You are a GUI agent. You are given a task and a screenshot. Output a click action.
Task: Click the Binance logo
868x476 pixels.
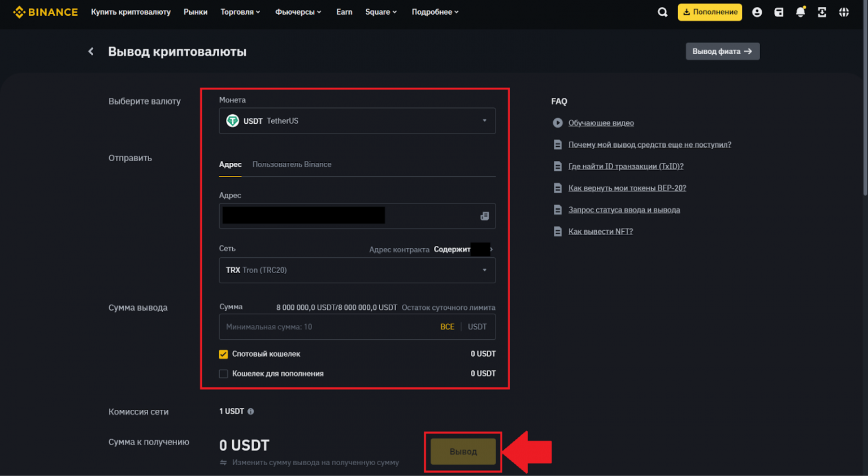(45, 11)
